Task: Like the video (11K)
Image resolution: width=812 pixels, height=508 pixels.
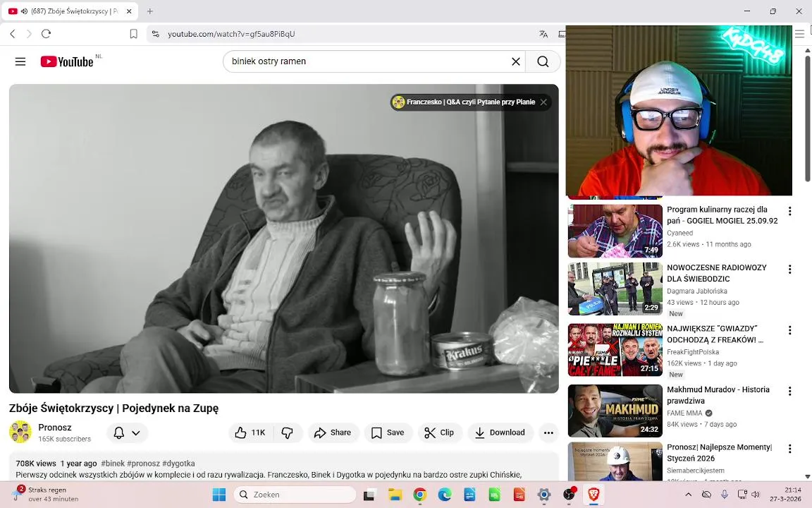Action: (250, 433)
